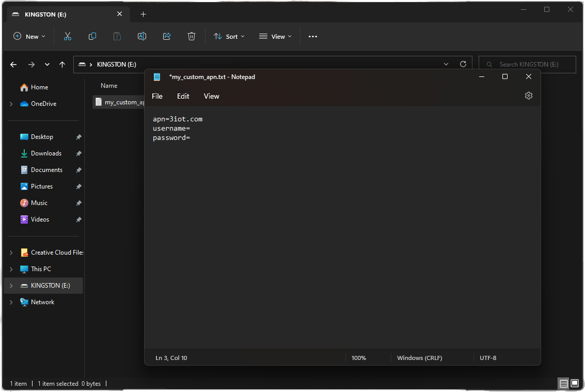The width and height of the screenshot is (585, 392).
Task: Unpin Pictures using its pin icon
Action: click(78, 186)
